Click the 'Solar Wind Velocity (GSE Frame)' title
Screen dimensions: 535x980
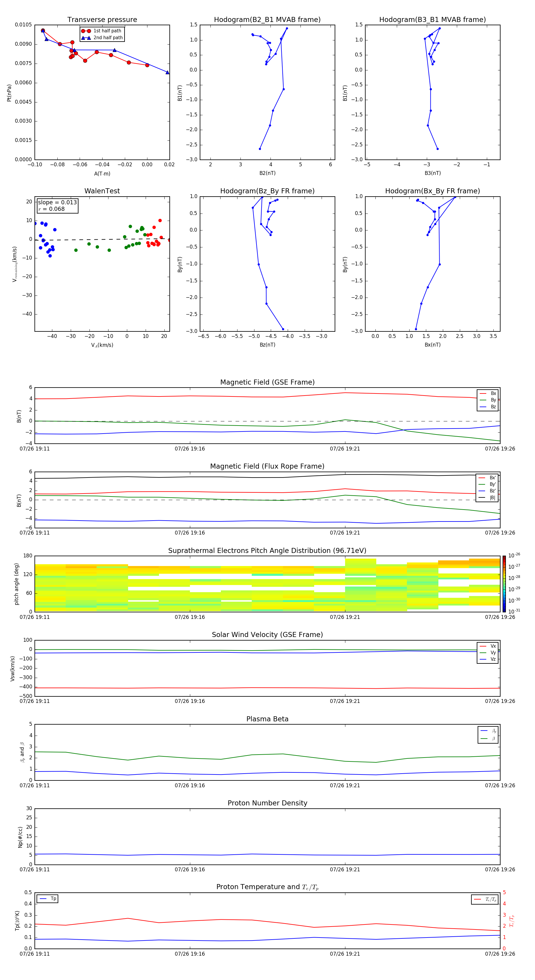pos(267,635)
